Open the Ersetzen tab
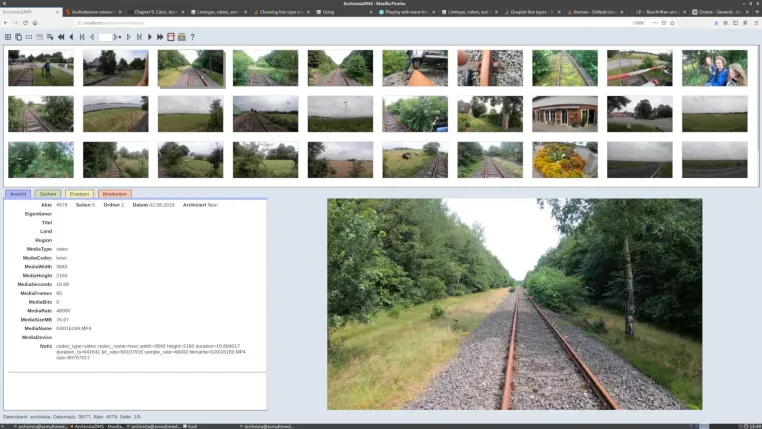 click(79, 194)
